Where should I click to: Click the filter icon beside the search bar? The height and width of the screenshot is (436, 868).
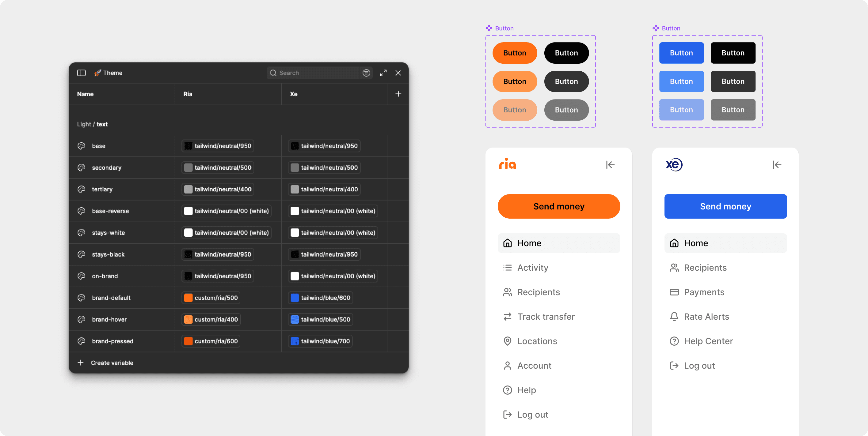[366, 73]
